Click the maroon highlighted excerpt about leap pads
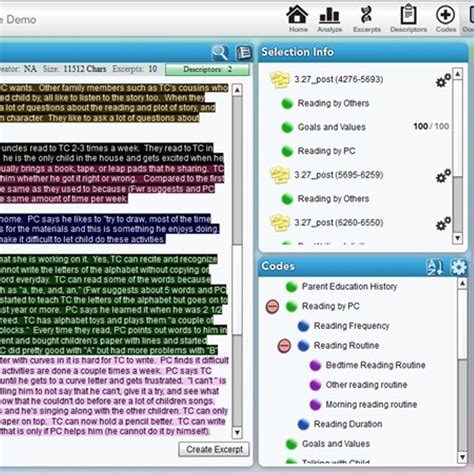The width and height of the screenshot is (474, 474). click(112, 183)
